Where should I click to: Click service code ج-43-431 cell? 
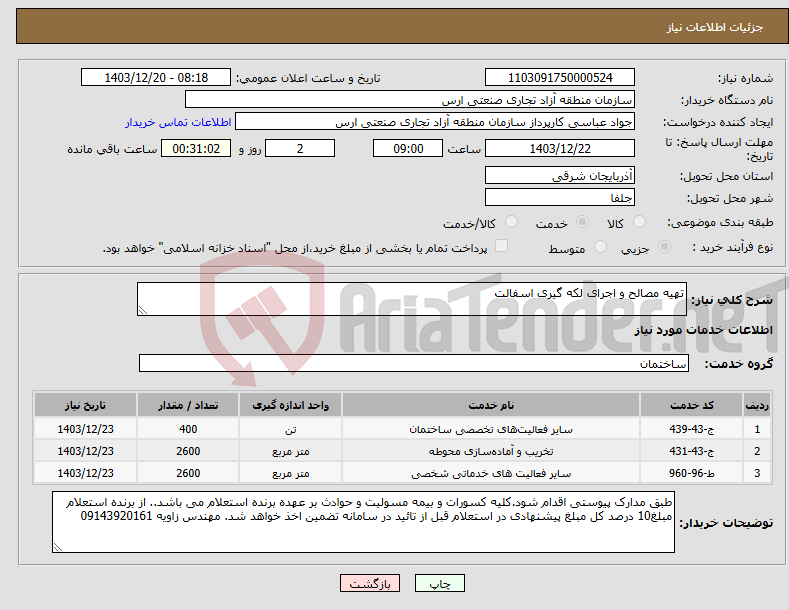coord(691,451)
